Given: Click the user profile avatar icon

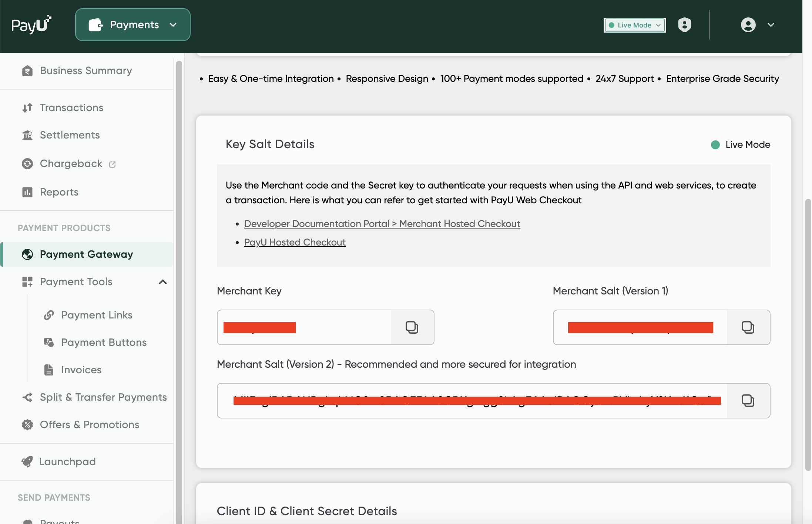Looking at the screenshot, I should (x=748, y=25).
